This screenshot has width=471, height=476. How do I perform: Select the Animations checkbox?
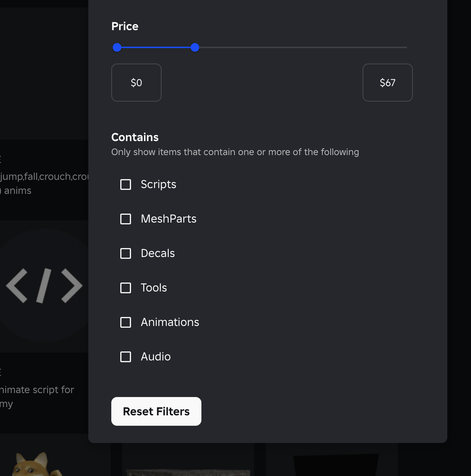point(126,322)
